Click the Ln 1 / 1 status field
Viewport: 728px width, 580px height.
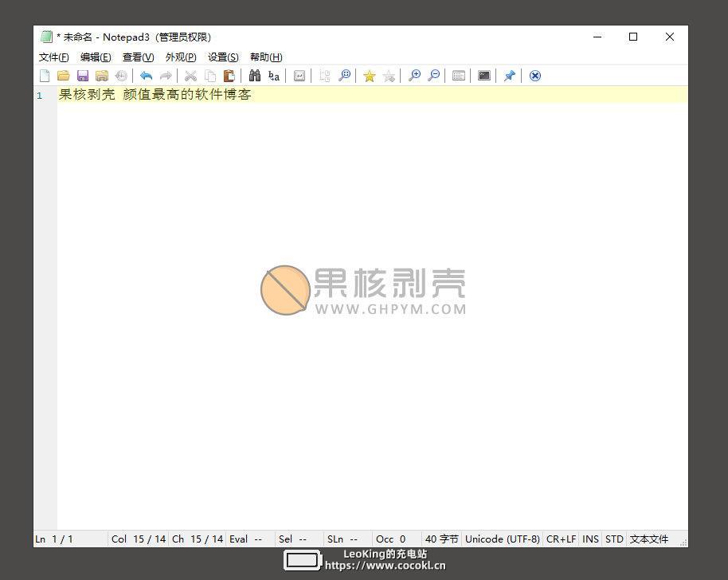click(x=71, y=539)
